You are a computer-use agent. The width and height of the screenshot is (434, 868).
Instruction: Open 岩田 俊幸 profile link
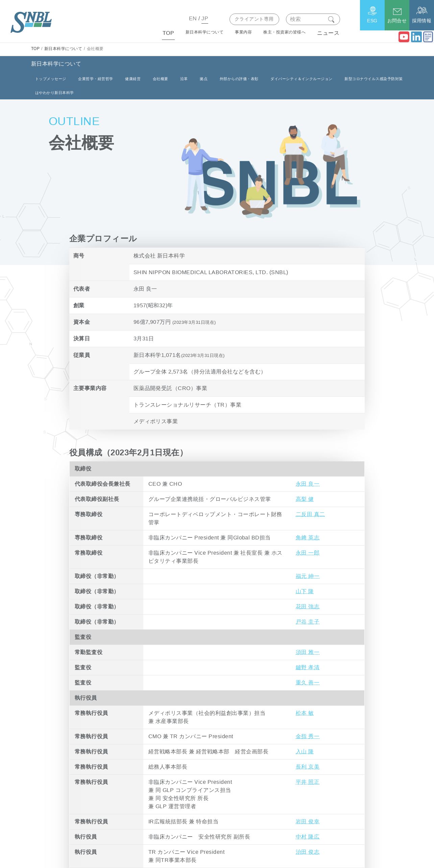[x=308, y=822]
